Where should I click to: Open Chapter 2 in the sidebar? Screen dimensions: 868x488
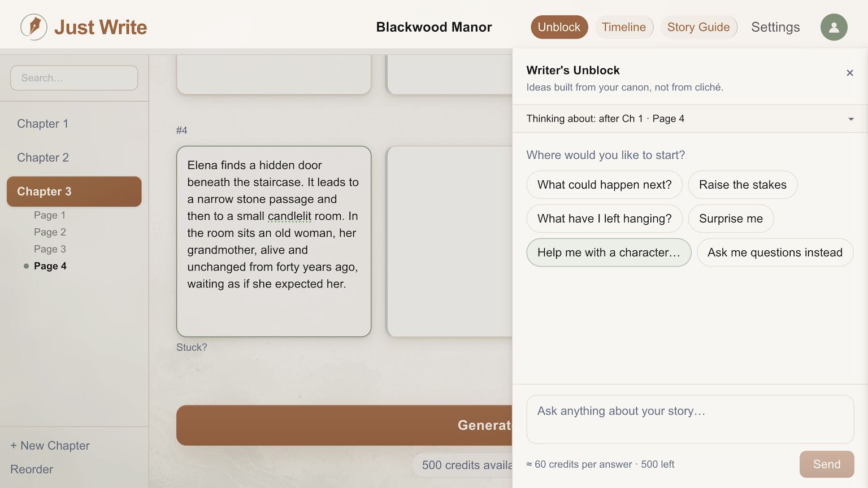click(74, 158)
